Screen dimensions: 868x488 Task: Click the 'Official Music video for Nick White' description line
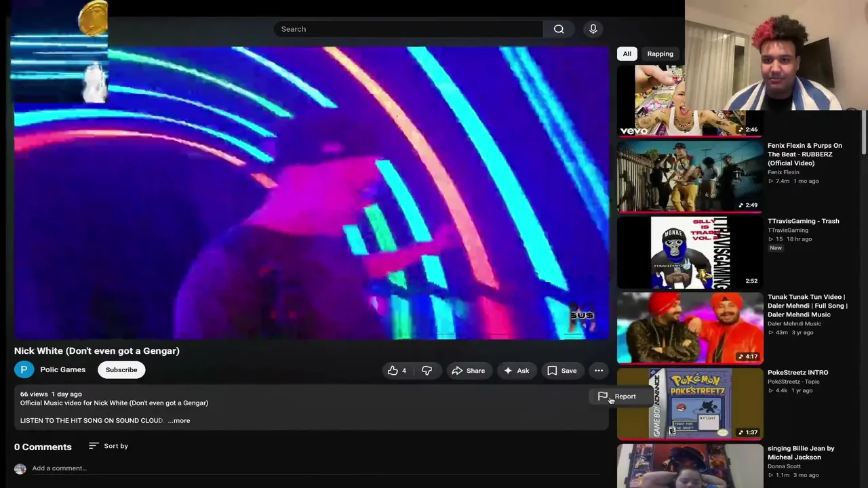114,403
